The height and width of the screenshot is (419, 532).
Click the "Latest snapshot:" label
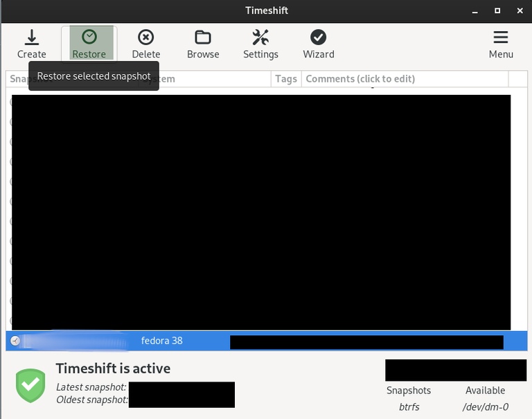coord(91,387)
